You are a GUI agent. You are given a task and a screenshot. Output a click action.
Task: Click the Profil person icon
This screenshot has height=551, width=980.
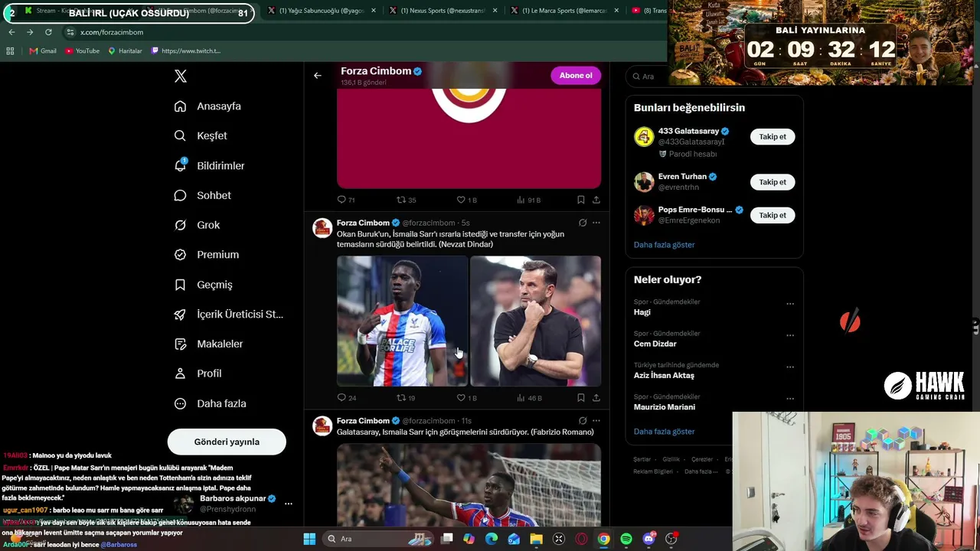tap(180, 373)
